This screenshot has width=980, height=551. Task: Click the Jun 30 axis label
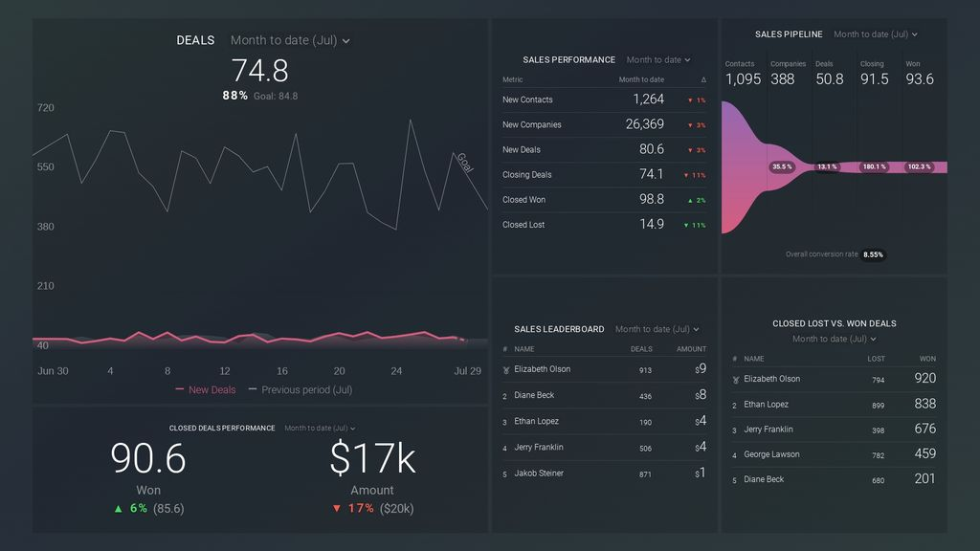54,371
